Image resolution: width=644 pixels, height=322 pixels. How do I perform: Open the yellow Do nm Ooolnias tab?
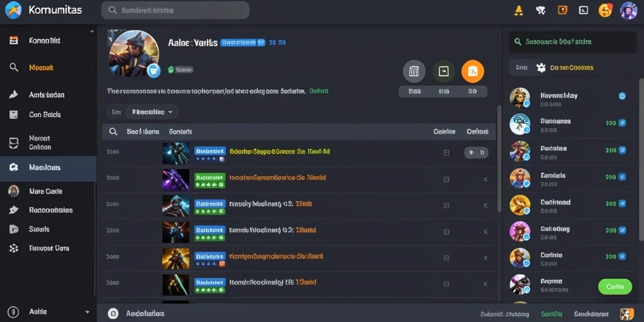click(x=572, y=68)
